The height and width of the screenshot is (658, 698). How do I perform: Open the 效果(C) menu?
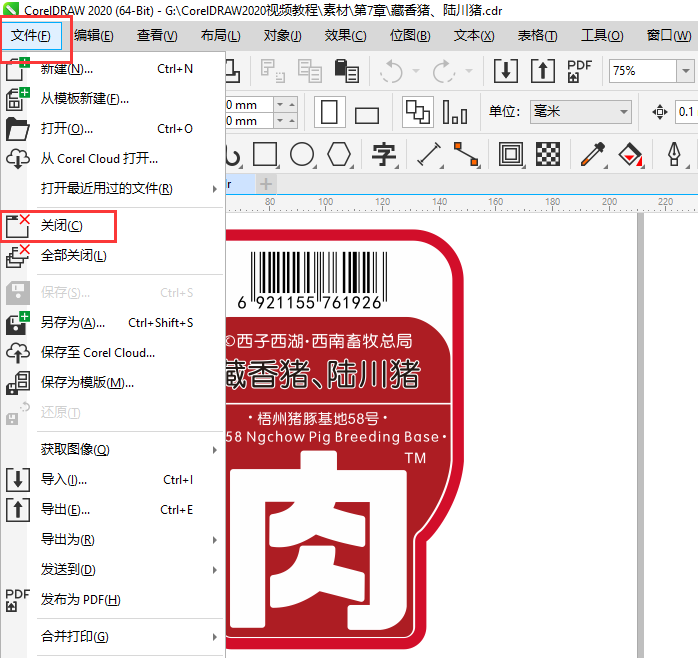click(x=345, y=36)
